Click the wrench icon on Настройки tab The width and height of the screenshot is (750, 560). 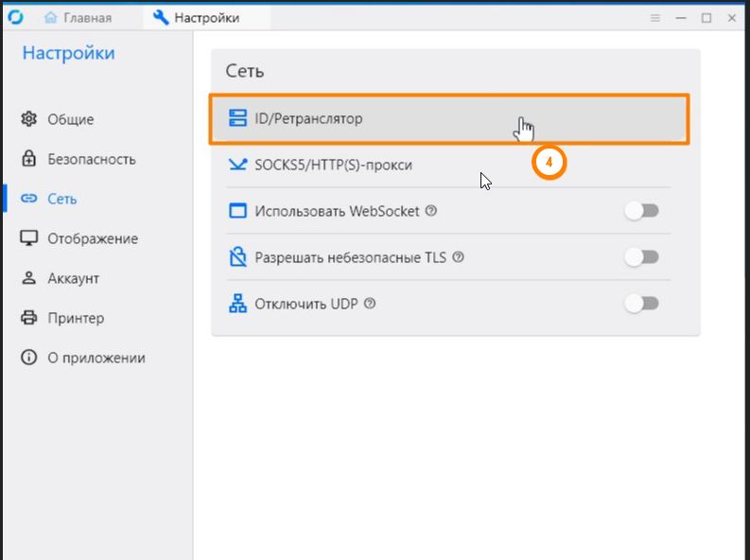click(161, 18)
